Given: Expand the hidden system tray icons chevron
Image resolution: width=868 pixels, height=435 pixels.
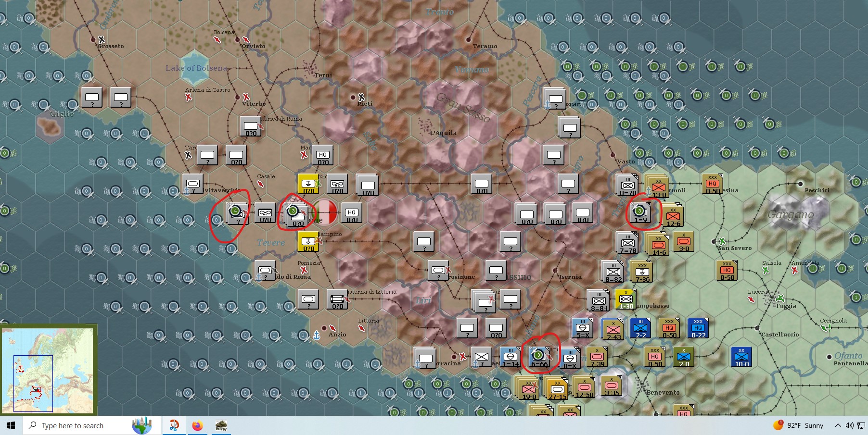Looking at the screenshot, I should pyautogui.click(x=838, y=425).
